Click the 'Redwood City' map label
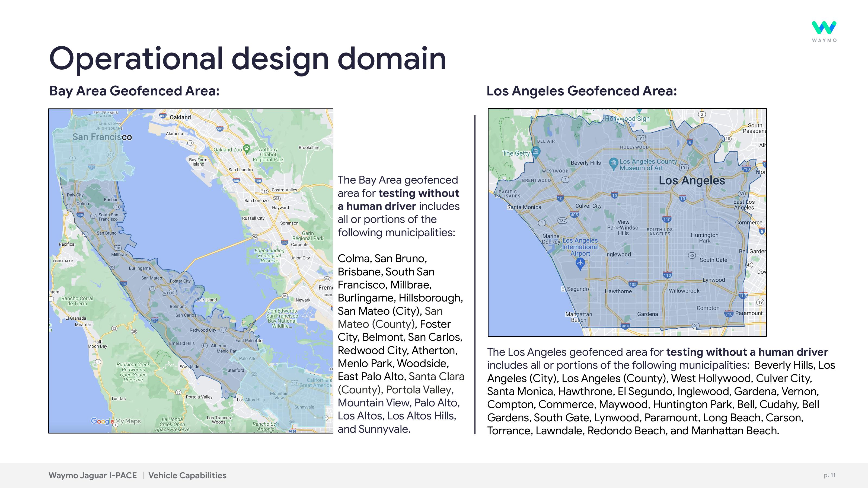The width and height of the screenshot is (868, 488). click(203, 330)
